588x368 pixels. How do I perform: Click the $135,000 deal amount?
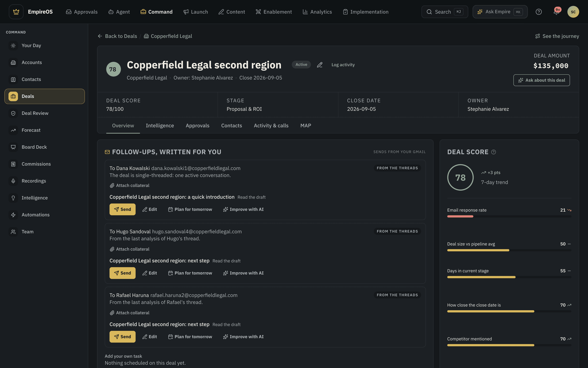[551, 66]
